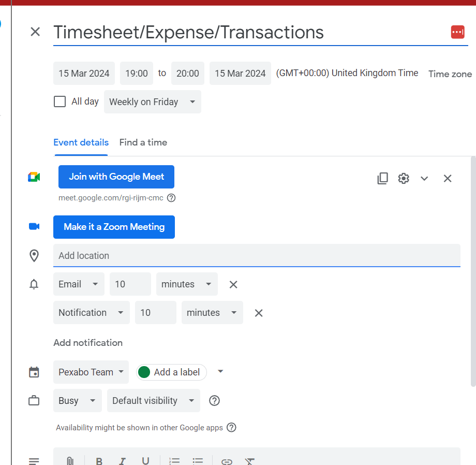Toggle underline formatting in description

[x=146, y=461]
